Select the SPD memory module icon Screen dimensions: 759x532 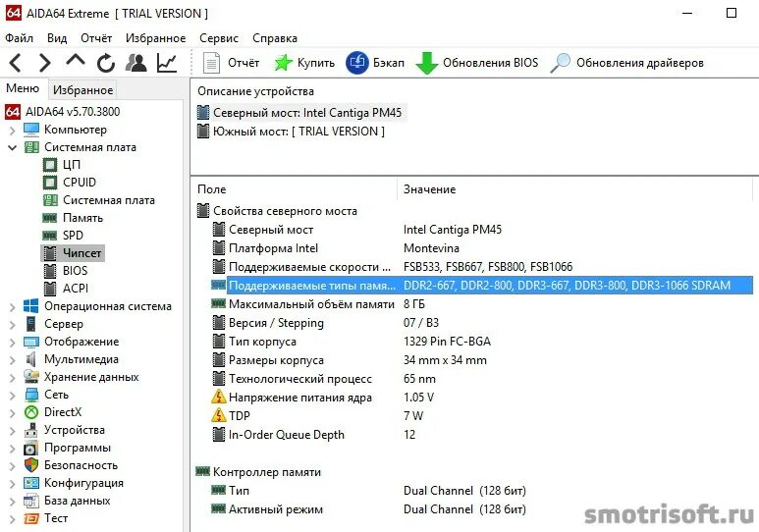49,236
